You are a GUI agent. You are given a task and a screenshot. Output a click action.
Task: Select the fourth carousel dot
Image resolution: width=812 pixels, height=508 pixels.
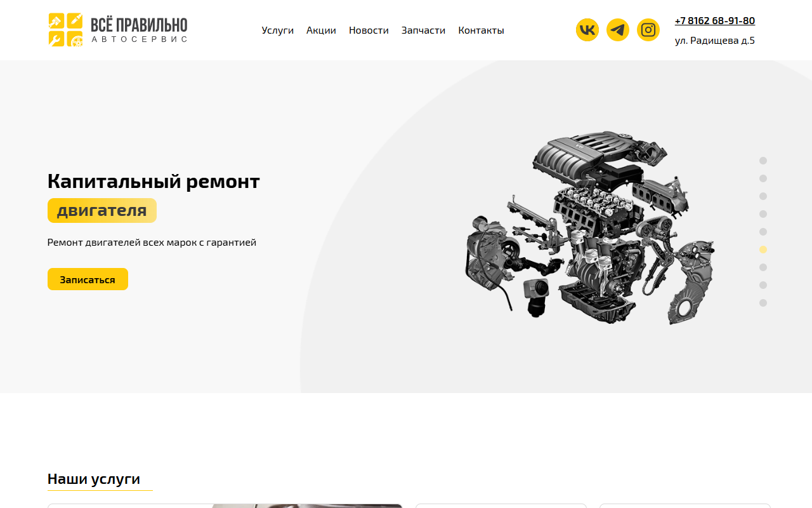pyautogui.click(x=763, y=213)
